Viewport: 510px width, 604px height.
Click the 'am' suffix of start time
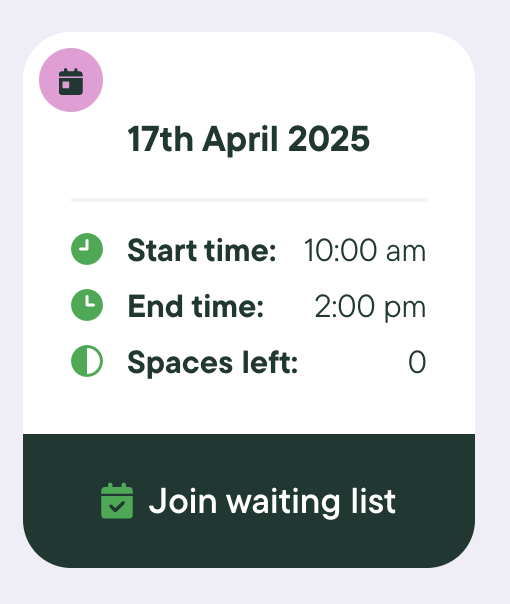406,253
